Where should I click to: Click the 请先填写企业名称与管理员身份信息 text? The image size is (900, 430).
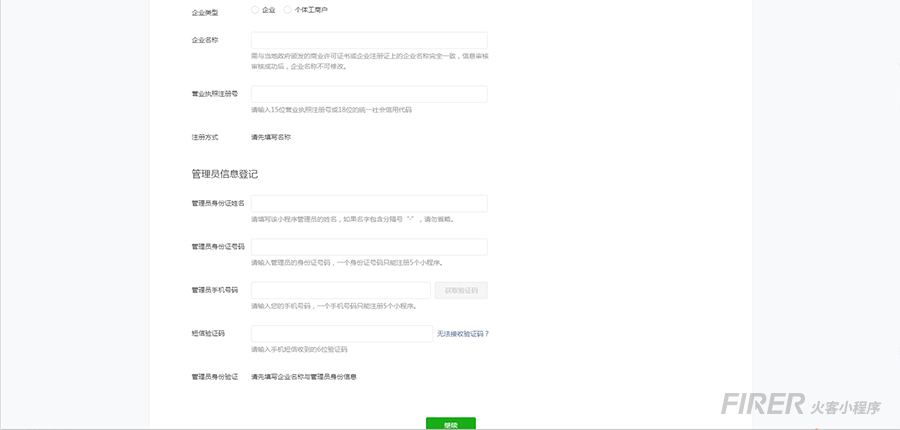304,377
